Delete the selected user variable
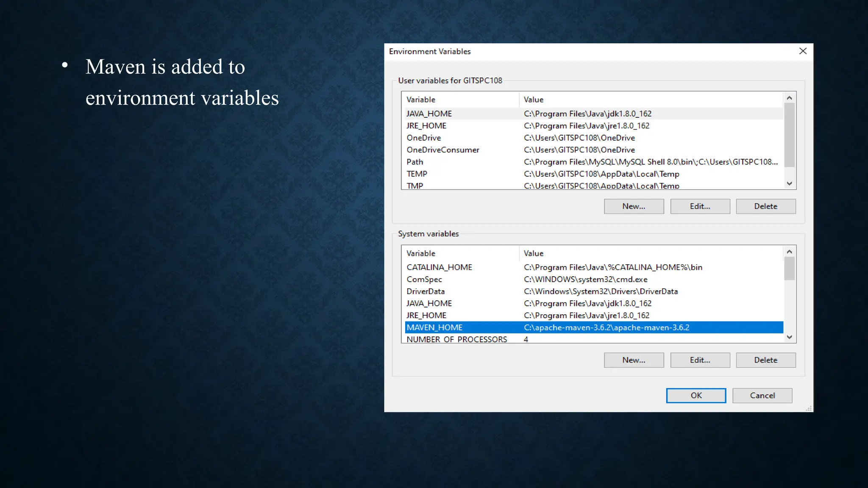 pos(765,206)
